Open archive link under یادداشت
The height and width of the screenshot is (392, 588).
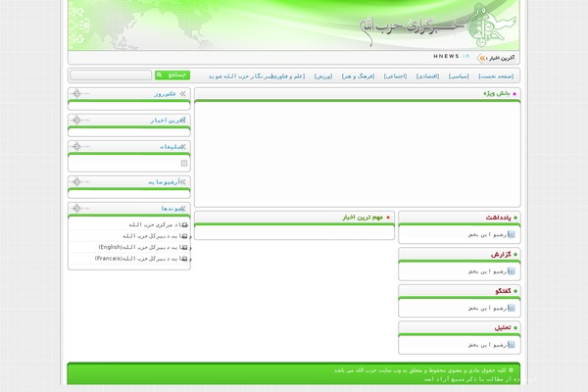click(487, 234)
